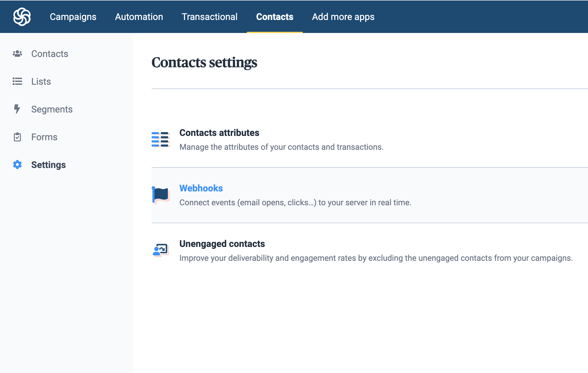
Task: Click the Forms clipboard icon
Action: (17, 137)
